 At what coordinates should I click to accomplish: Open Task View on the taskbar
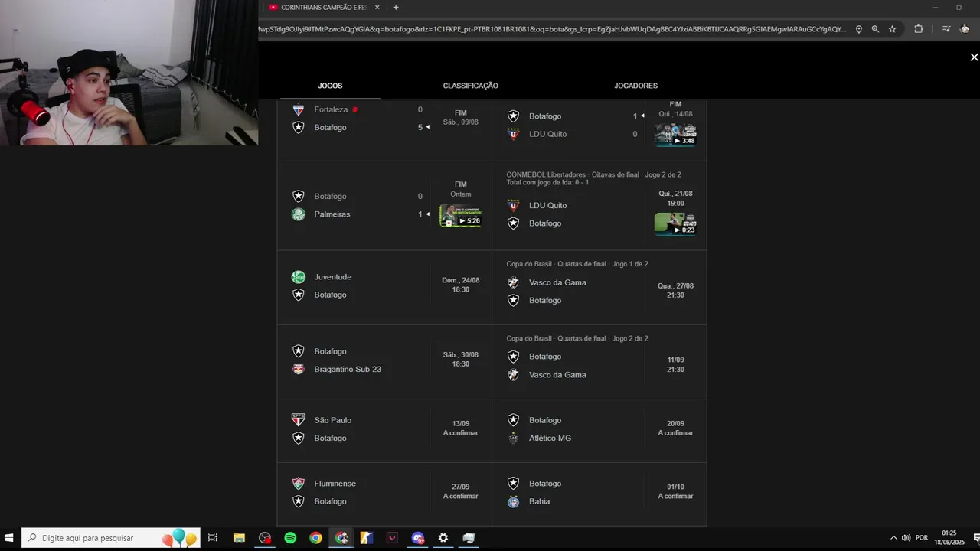tap(213, 538)
